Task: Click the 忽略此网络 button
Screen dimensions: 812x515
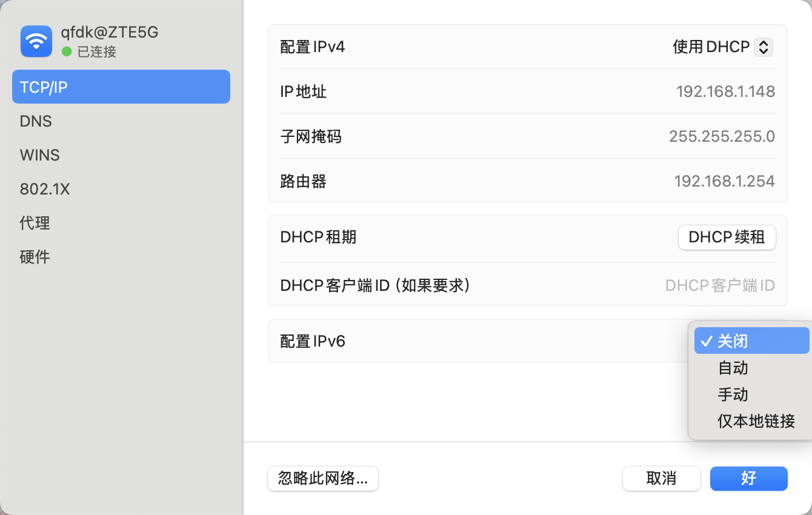Action: (x=322, y=479)
